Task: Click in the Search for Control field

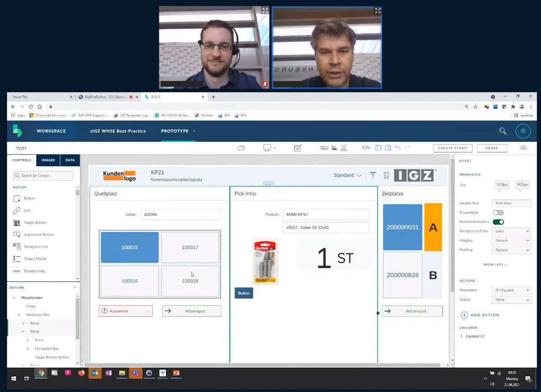Action: tap(43, 176)
